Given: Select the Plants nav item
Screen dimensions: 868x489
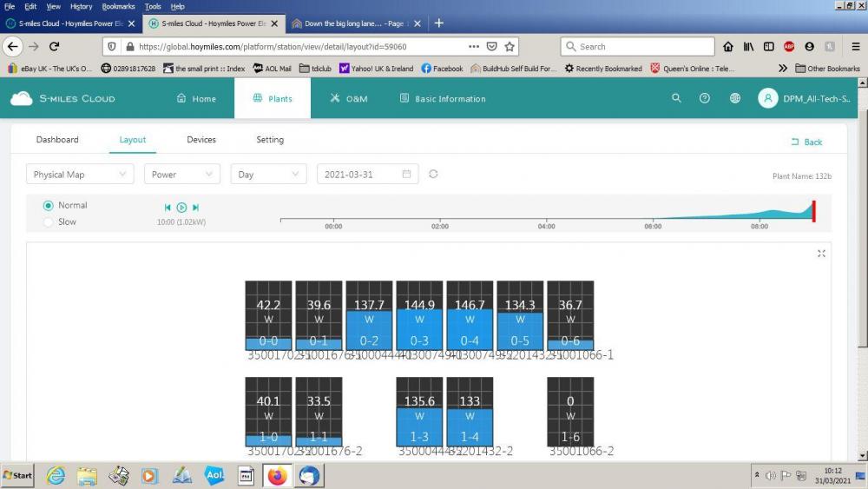Looking at the screenshot, I should pos(273,98).
